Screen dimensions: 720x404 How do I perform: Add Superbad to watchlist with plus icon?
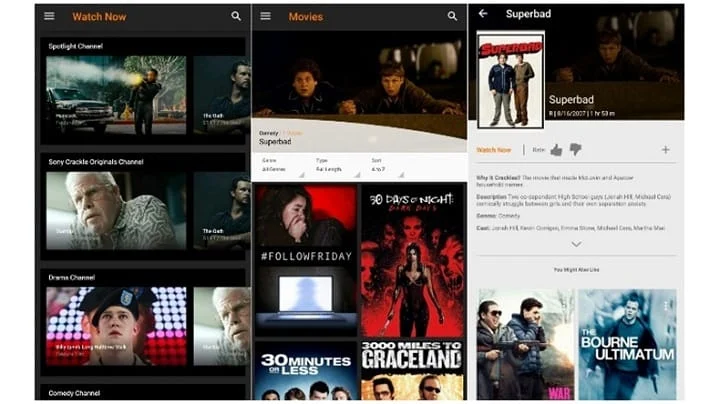[665, 150]
